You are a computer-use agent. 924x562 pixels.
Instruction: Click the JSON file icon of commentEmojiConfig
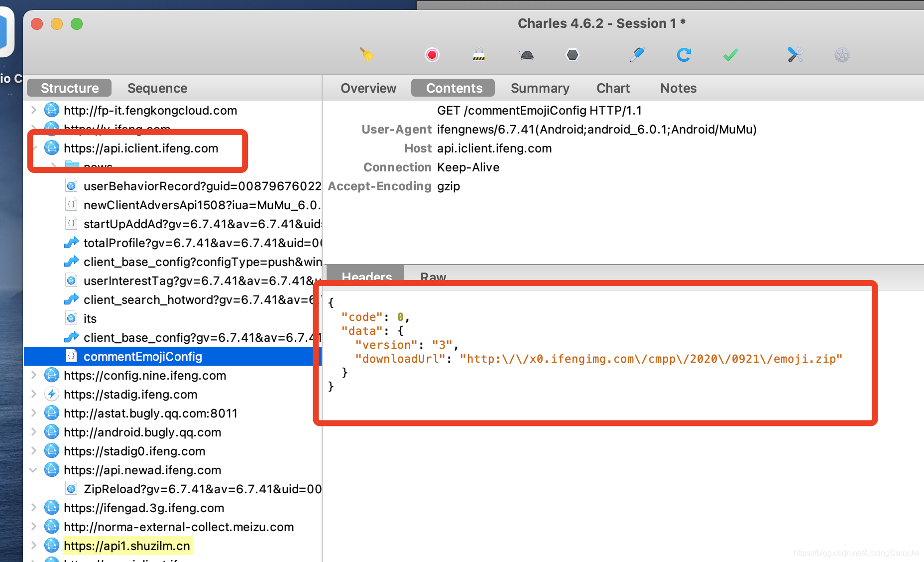71,356
